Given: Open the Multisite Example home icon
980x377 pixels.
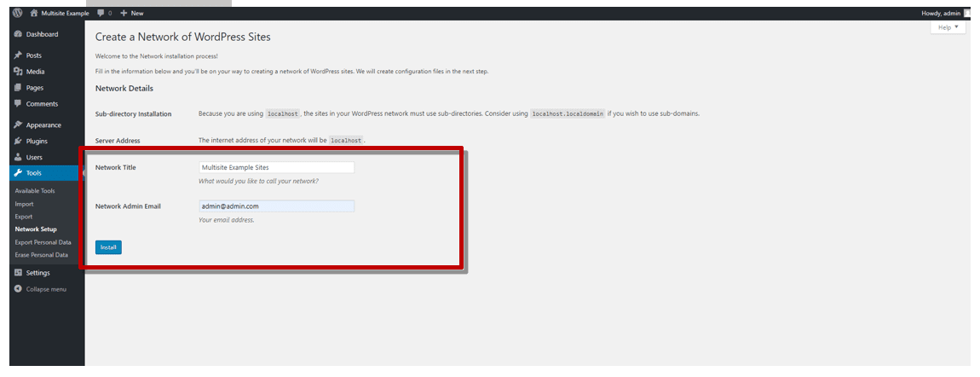Looking at the screenshot, I should coord(34,14).
